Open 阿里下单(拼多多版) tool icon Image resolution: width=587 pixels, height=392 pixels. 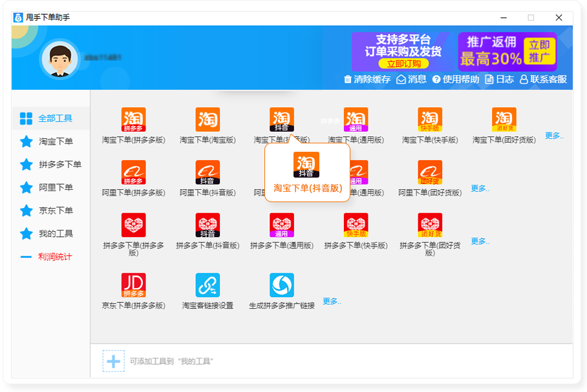tap(133, 172)
